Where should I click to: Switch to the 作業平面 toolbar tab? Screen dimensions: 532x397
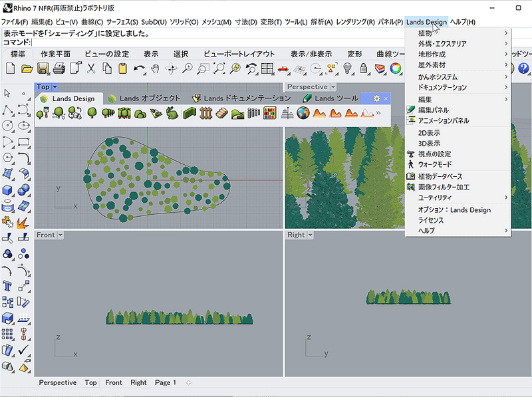55,54
